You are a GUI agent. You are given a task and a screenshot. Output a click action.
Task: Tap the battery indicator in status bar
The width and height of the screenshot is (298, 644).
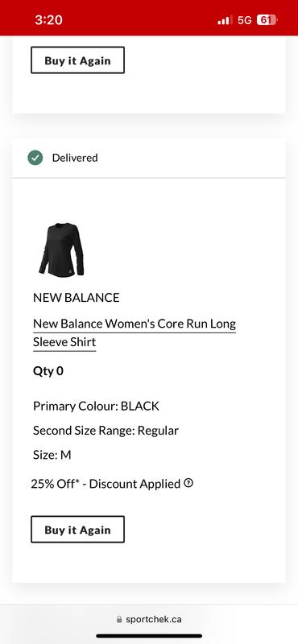[x=267, y=19]
